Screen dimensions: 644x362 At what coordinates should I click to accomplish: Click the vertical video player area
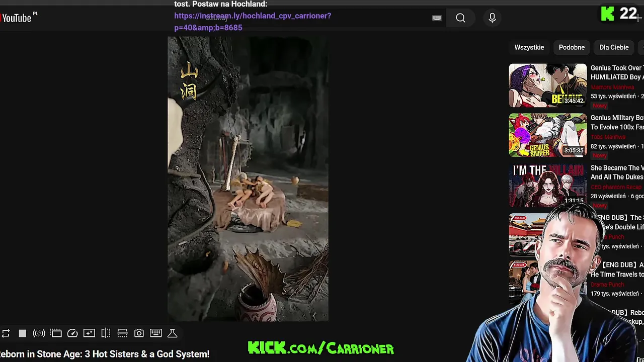(248, 178)
